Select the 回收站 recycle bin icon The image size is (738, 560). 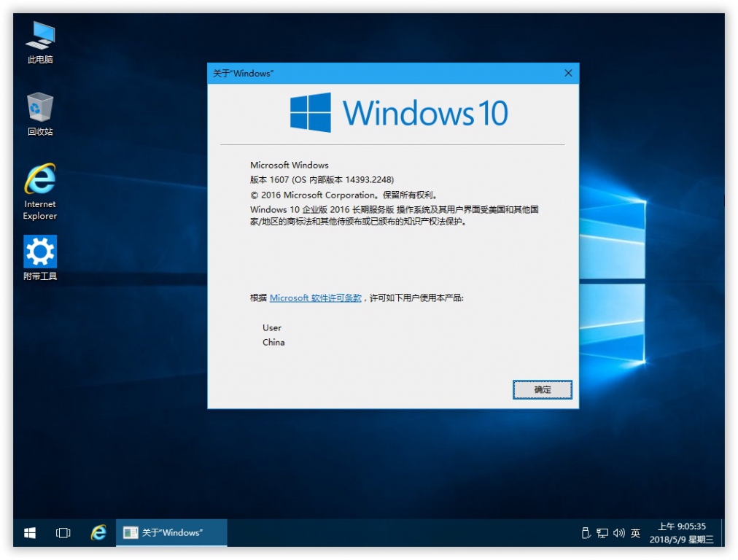pyautogui.click(x=40, y=114)
